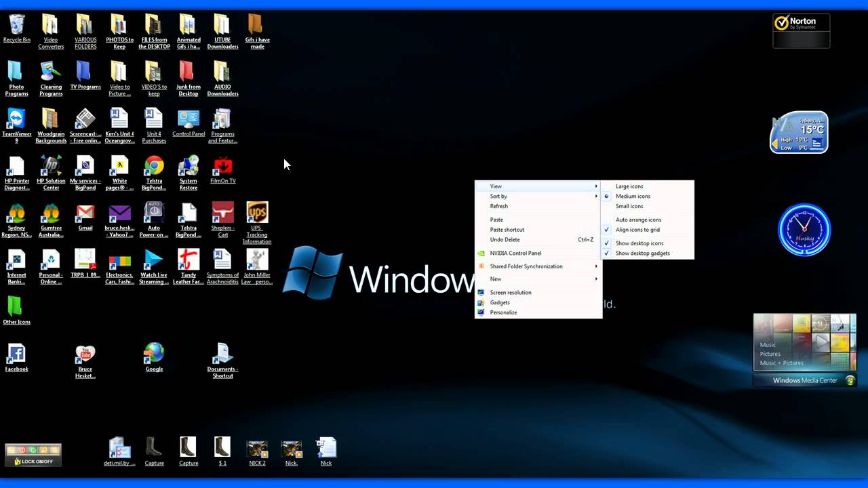Select the Bruce Hesketh YouTube shortcut

tap(85, 361)
